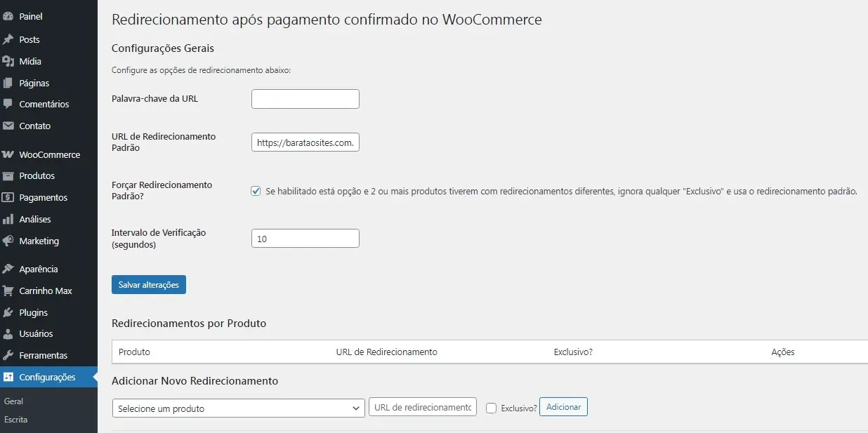Click the Comentários speech bubble icon
Image resolution: width=868 pixels, height=433 pixels.
coord(8,104)
